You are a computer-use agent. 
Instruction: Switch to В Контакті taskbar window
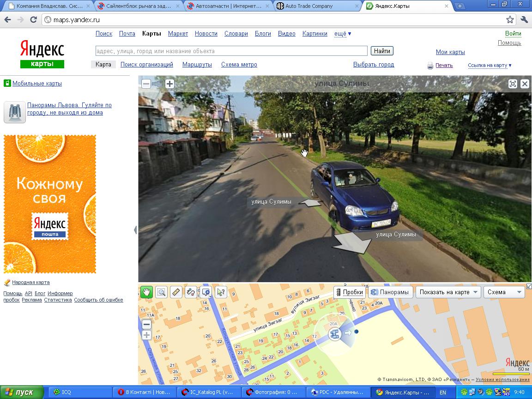[x=145, y=392]
